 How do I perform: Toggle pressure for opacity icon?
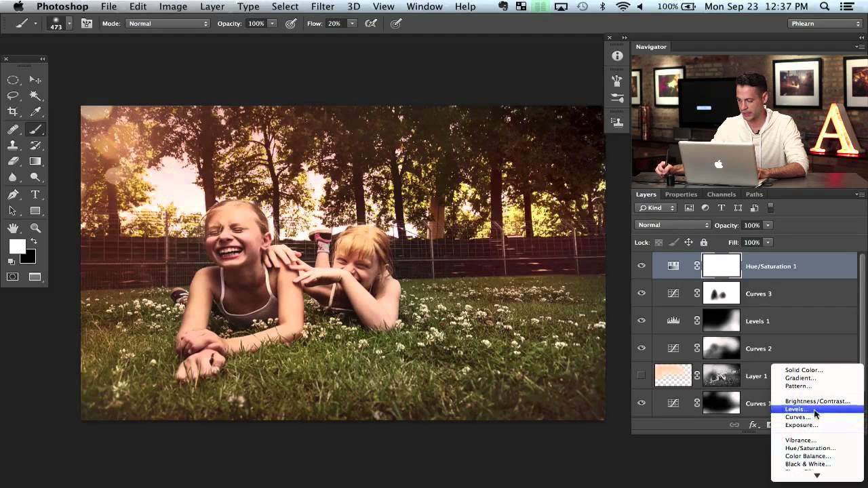tap(291, 23)
